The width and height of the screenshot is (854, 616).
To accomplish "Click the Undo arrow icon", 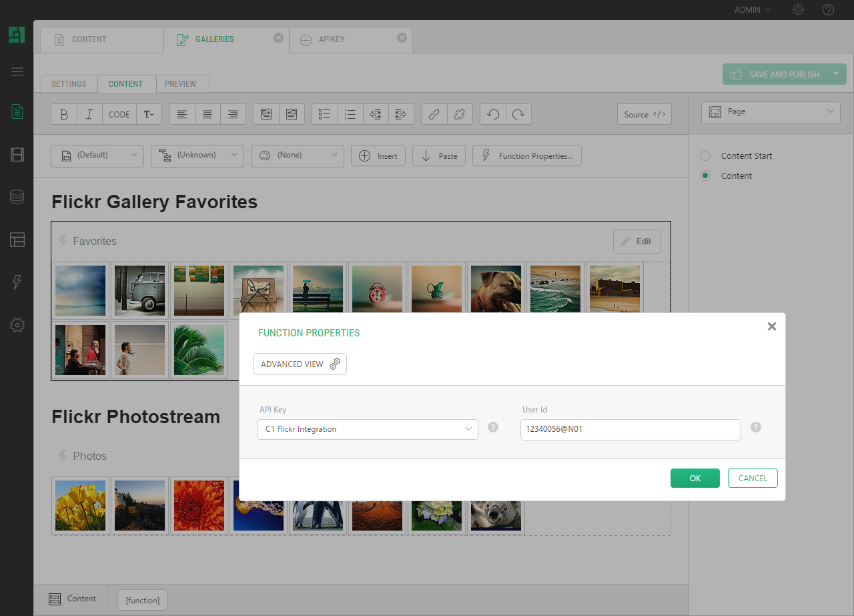I will (493, 114).
